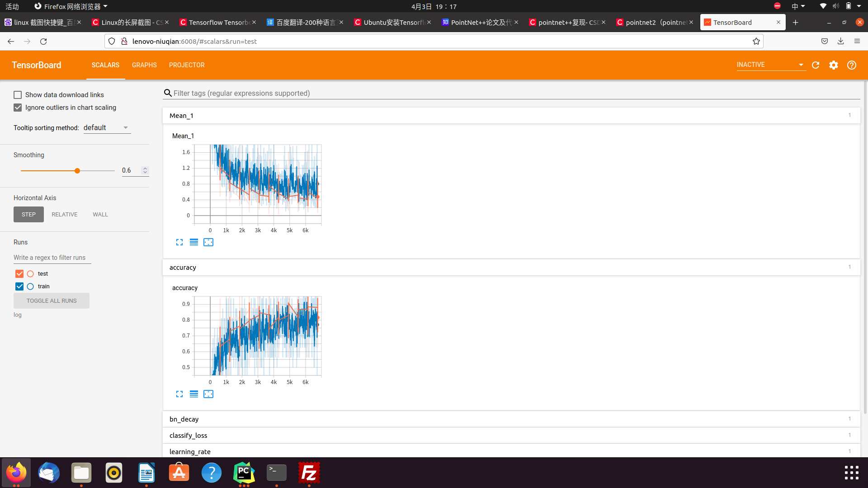Save page to Pocket icon
Screen dimensions: 868x488
(x=825, y=41)
